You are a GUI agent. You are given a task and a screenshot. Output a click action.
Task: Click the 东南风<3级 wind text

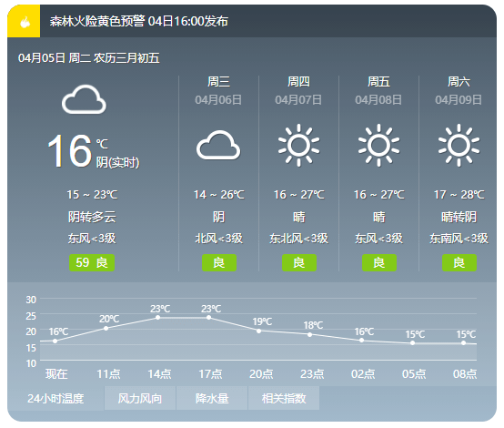(459, 239)
